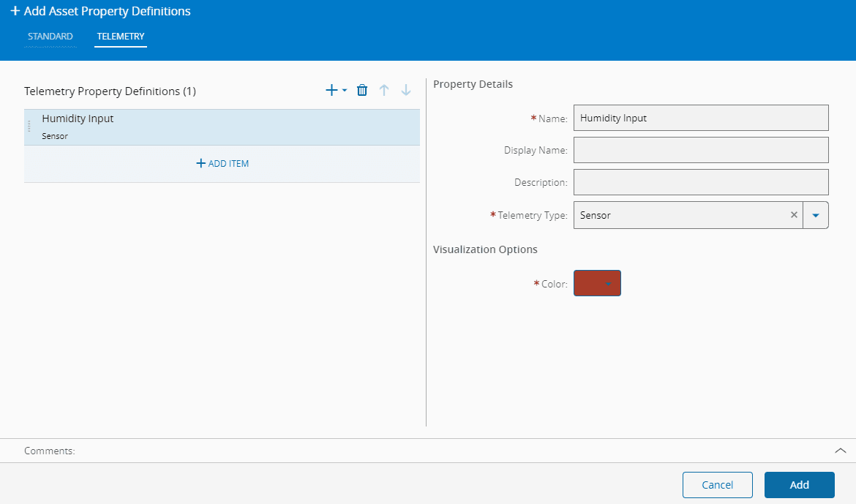Open the Color picker dropdown arrow

(x=609, y=284)
